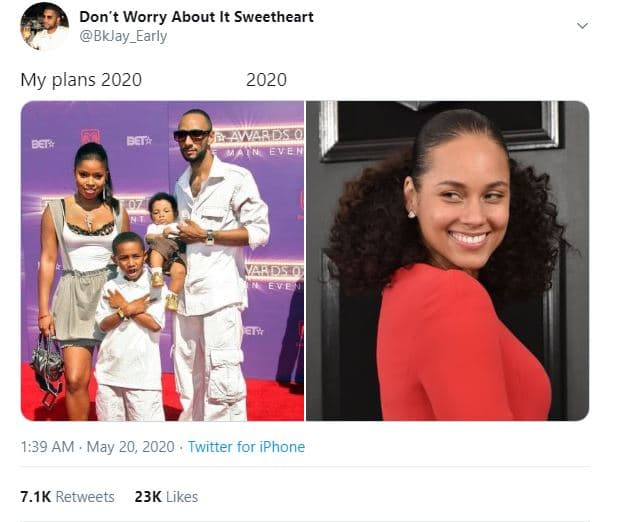Click the 7.1K retweet count number

tap(36, 497)
